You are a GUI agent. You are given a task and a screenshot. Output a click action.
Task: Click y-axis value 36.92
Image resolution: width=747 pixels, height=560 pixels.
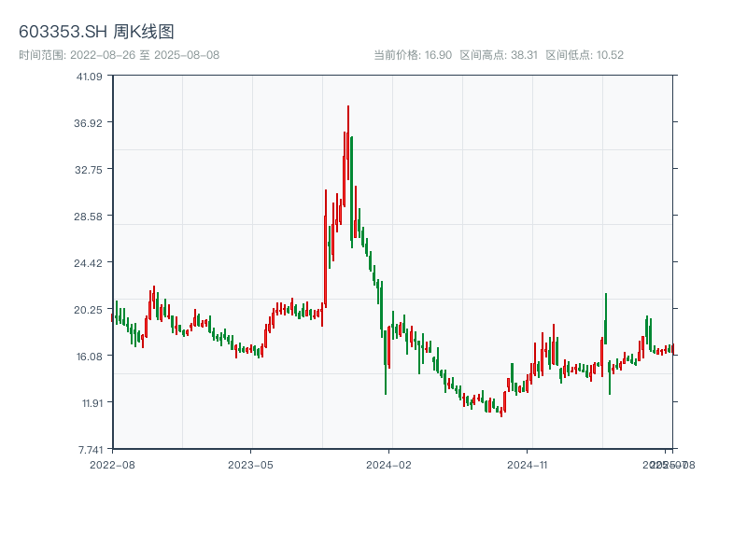tap(88, 123)
